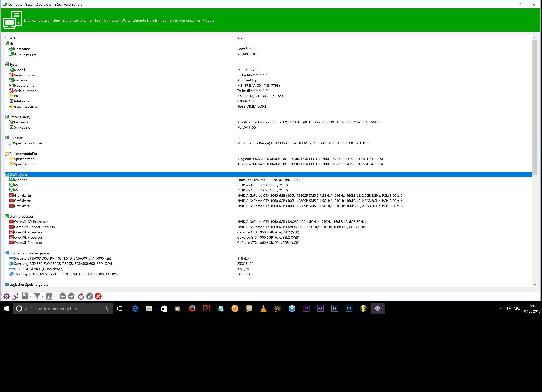
Task: Select the Prozessor(en) tree category
Action: (20, 117)
